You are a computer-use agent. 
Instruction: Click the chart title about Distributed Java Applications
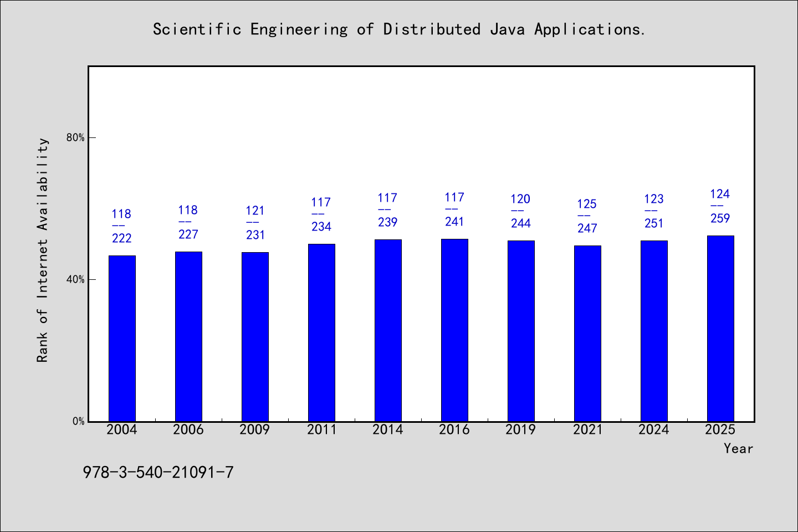(399, 29)
